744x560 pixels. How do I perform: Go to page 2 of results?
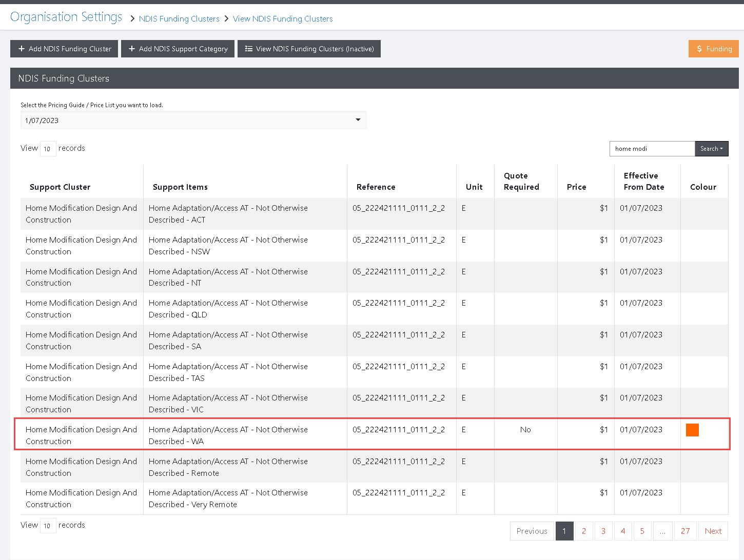584,531
